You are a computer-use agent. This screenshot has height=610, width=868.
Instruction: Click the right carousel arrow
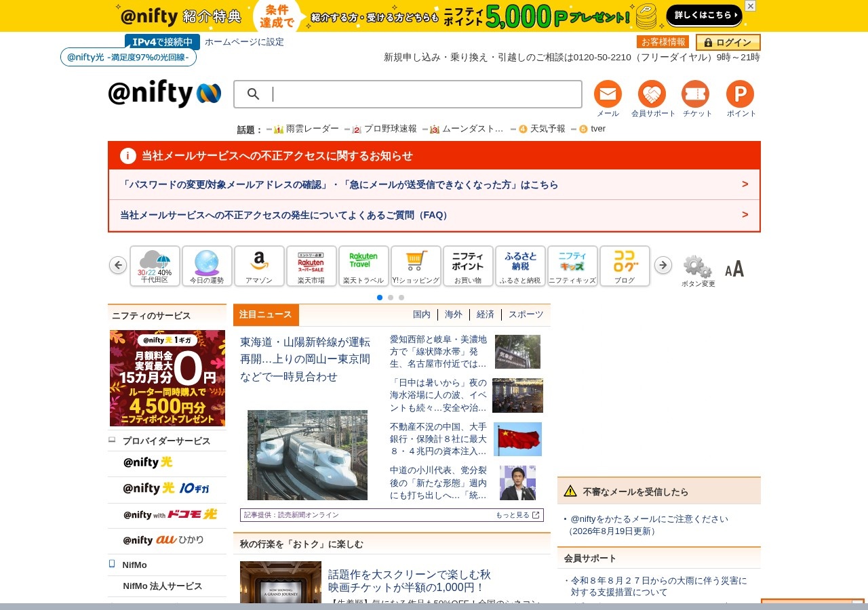click(663, 265)
